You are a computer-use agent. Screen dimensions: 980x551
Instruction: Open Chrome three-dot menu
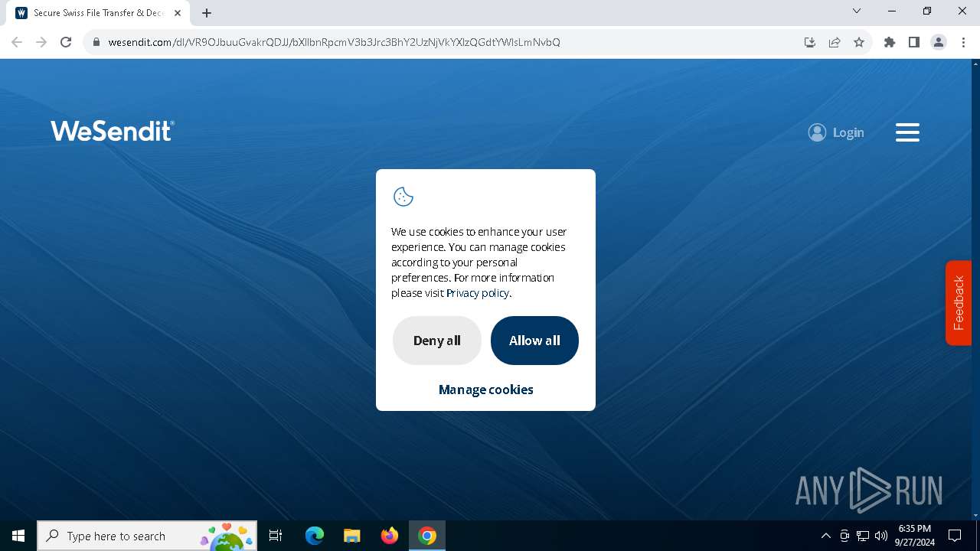point(963,42)
